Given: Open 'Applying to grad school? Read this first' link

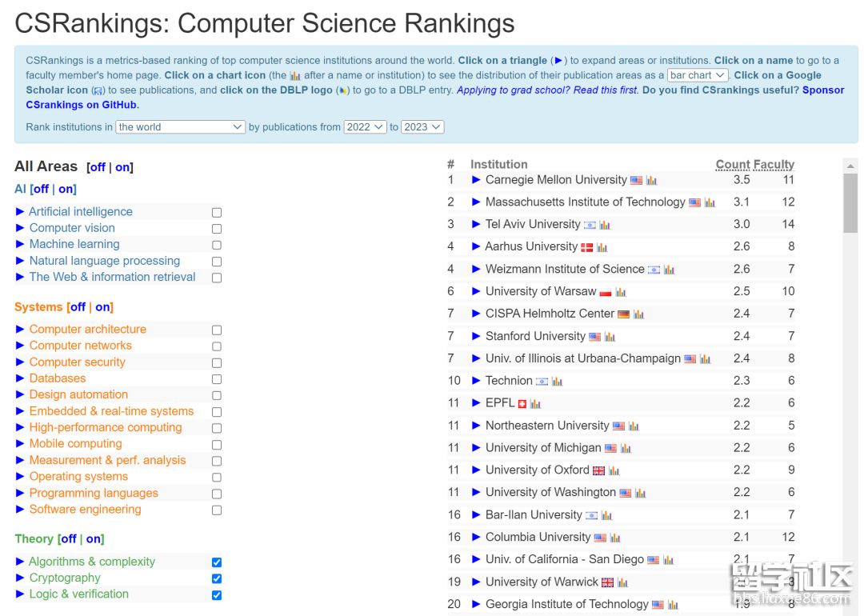Looking at the screenshot, I should [x=548, y=90].
